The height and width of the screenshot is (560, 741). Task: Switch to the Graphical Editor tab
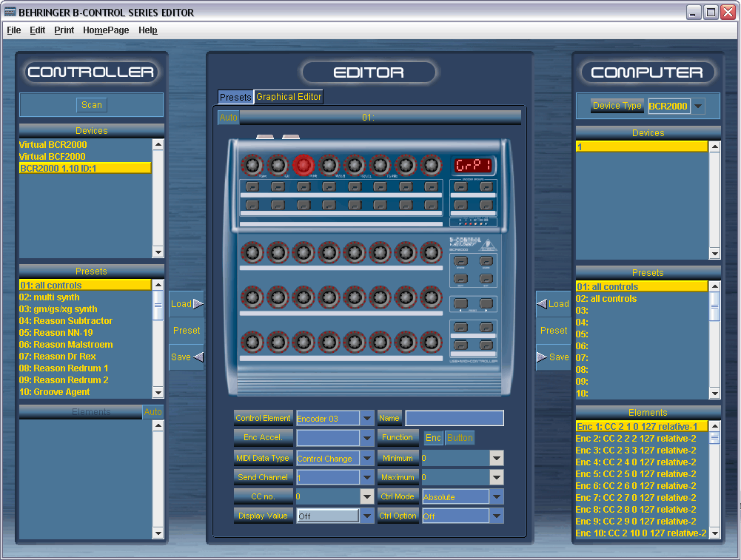click(x=288, y=97)
